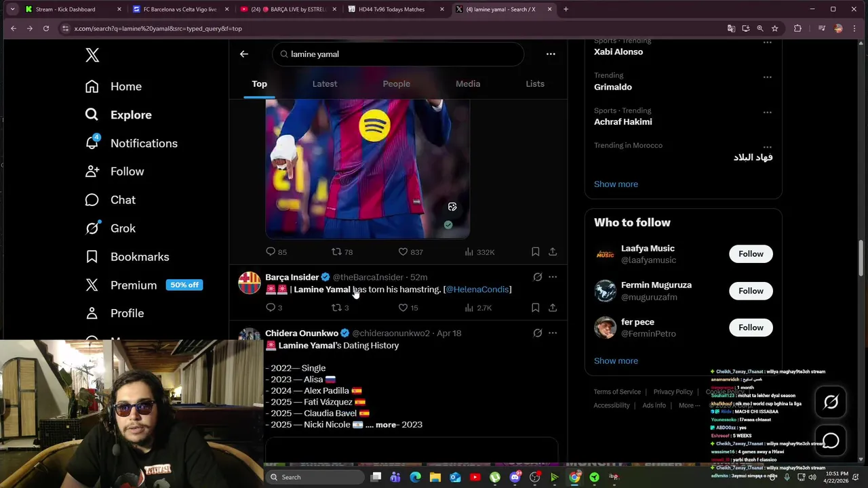Click the @HelenaCondis mention link

[477, 289]
